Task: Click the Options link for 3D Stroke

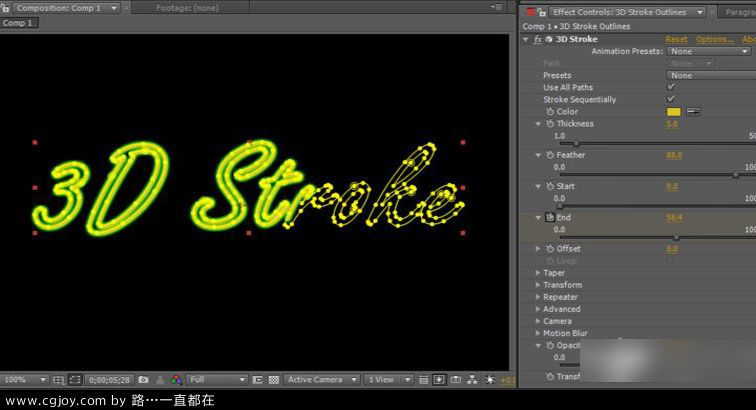Action: [714, 39]
